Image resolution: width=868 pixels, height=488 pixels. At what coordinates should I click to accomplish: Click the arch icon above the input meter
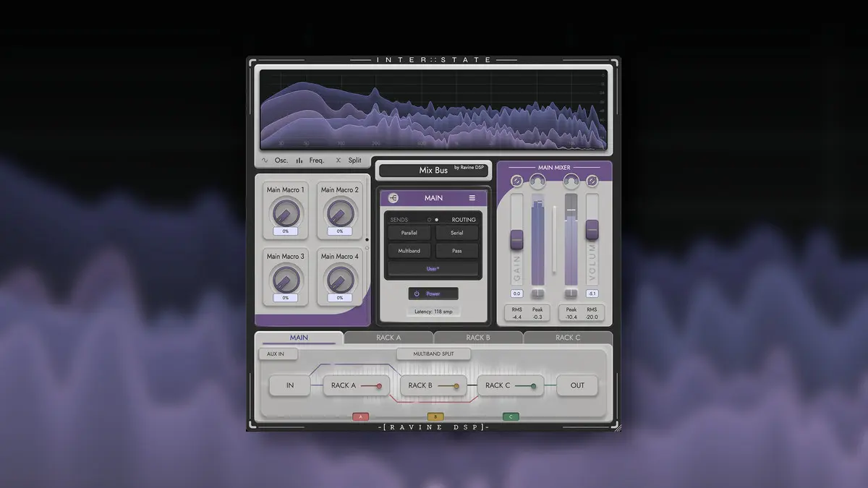click(537, 181)
